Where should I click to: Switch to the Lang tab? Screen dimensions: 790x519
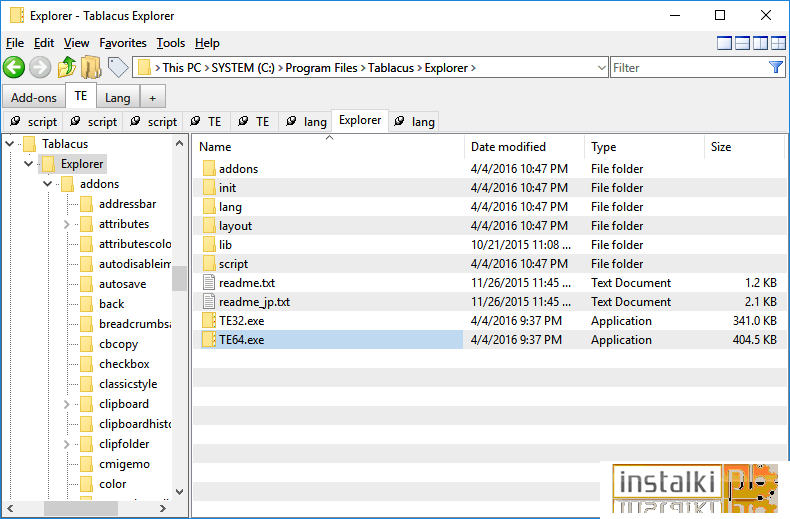[x=117, y=97]
